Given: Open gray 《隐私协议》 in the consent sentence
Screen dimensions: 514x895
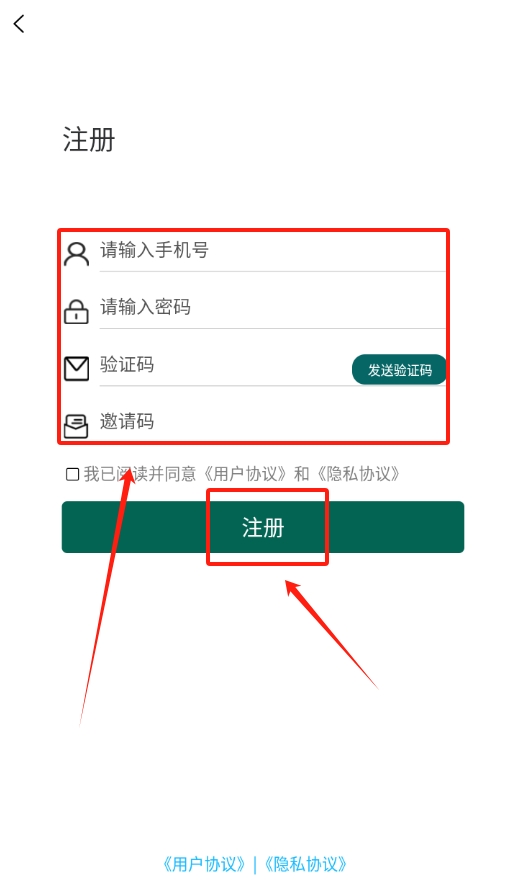Looking at the screenshot, I should pos(359,474).
